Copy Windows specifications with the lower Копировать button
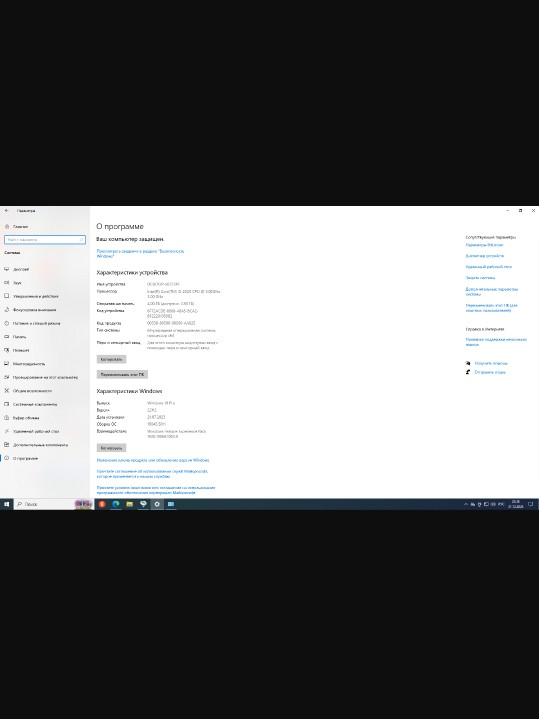The height and width of the screenshot is (719, 539). (111, 448)
